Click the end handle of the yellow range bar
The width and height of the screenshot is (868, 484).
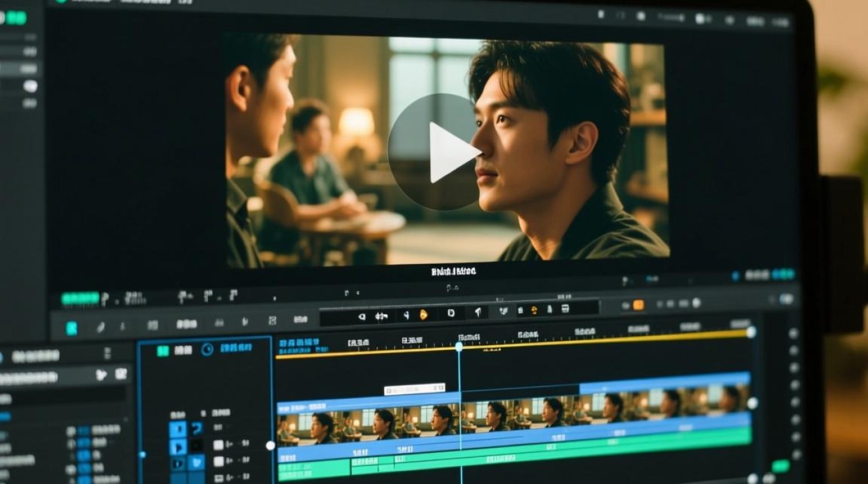point(751,332)
